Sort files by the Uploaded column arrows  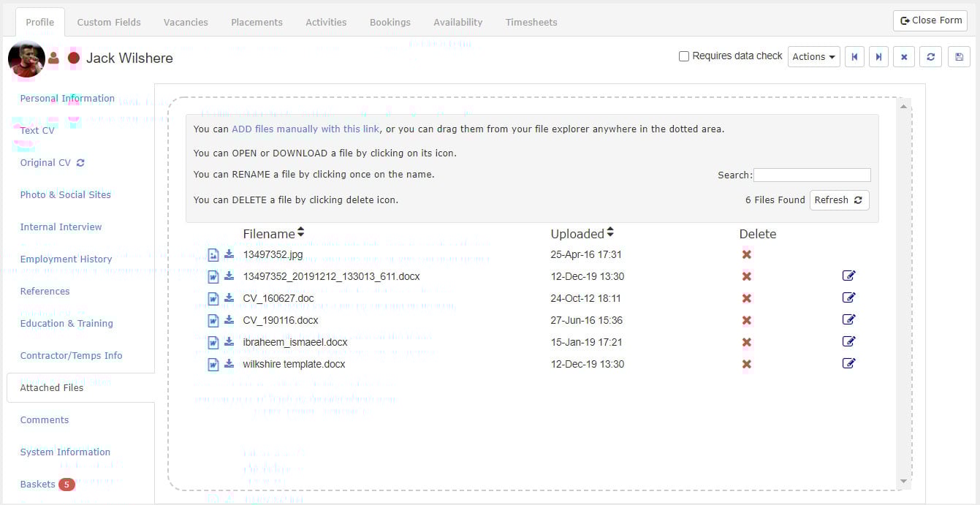pyautogui.click(x=609, y=232)
